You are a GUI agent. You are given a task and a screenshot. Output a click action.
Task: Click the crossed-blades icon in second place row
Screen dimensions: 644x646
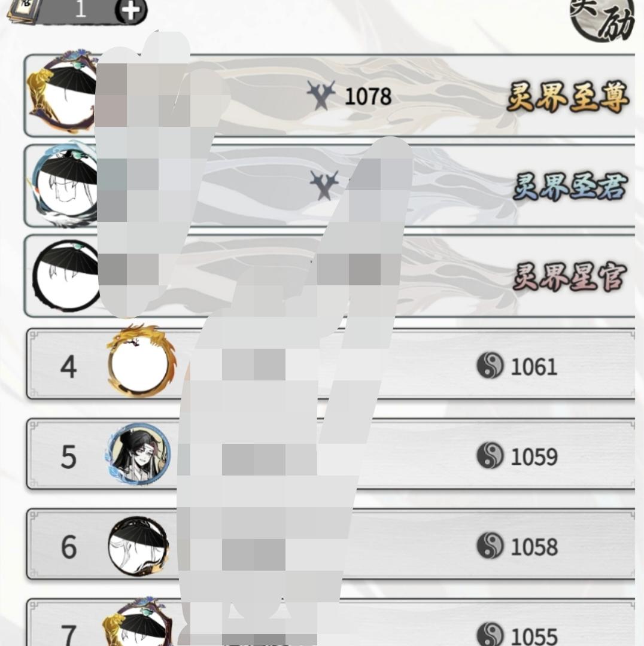pyautogui.click(x=324, y=185)
